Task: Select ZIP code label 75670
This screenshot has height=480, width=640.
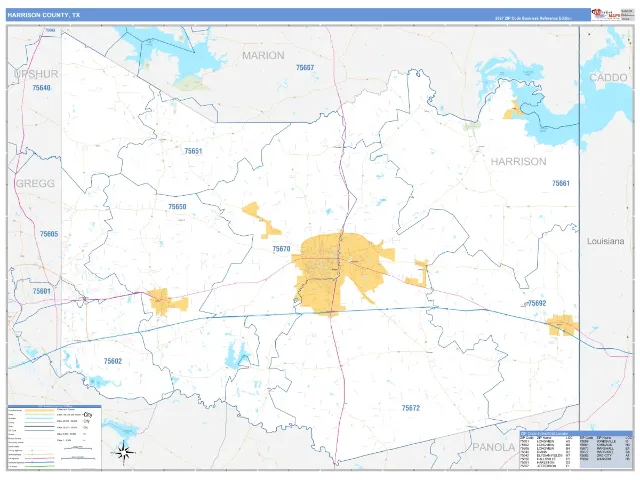Action: 281,249
